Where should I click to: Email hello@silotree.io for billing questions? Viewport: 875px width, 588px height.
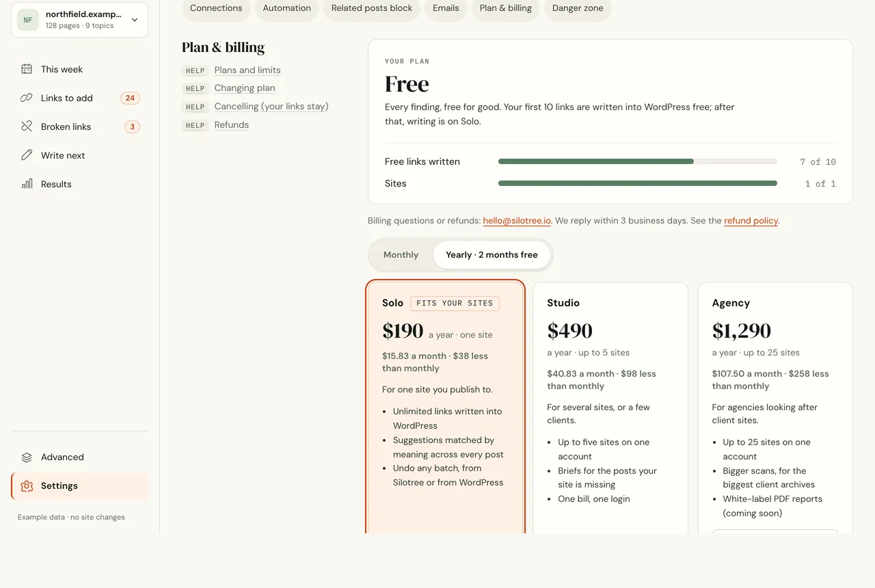(517, 221)
